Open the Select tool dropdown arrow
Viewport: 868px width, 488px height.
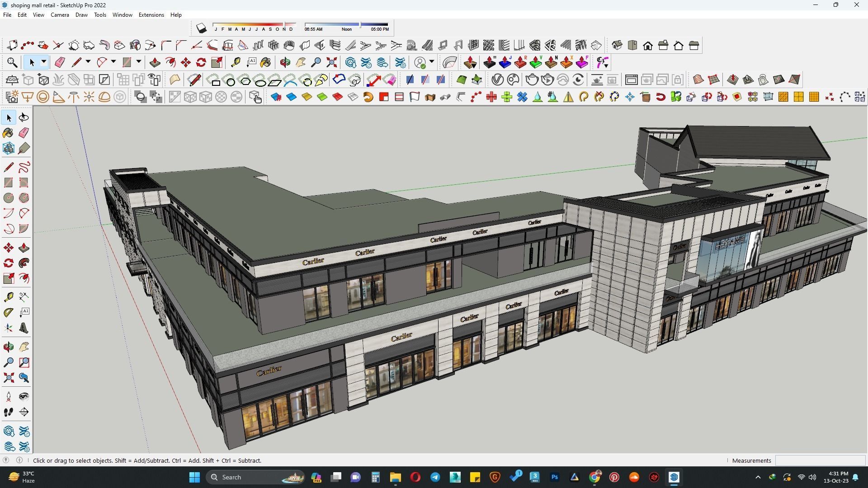(44, 62)
